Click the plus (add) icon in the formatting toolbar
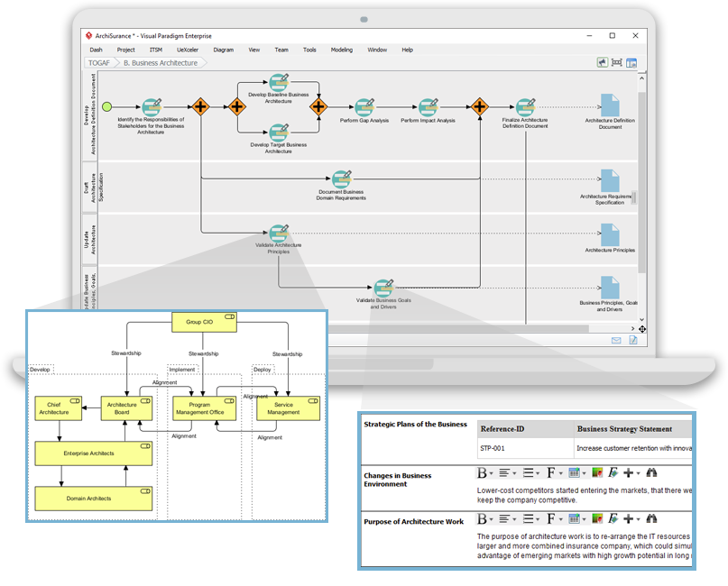This screenshot has width=728, height=586. pos(628,473)
